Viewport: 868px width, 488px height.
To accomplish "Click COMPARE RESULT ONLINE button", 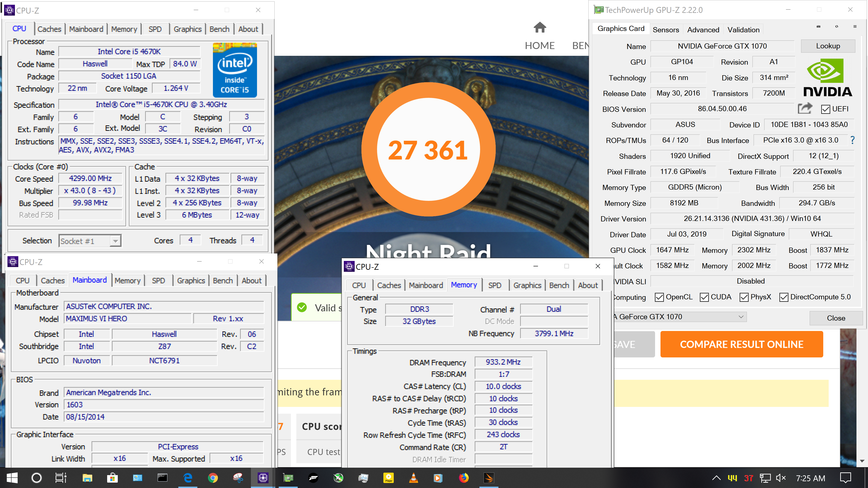I will 741,344.
